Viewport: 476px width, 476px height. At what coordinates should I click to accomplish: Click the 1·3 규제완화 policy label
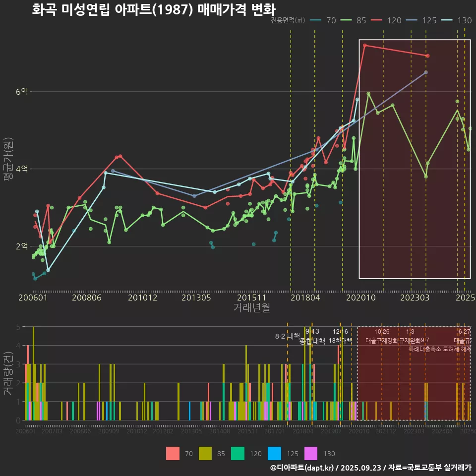click(x=410, y=336)
